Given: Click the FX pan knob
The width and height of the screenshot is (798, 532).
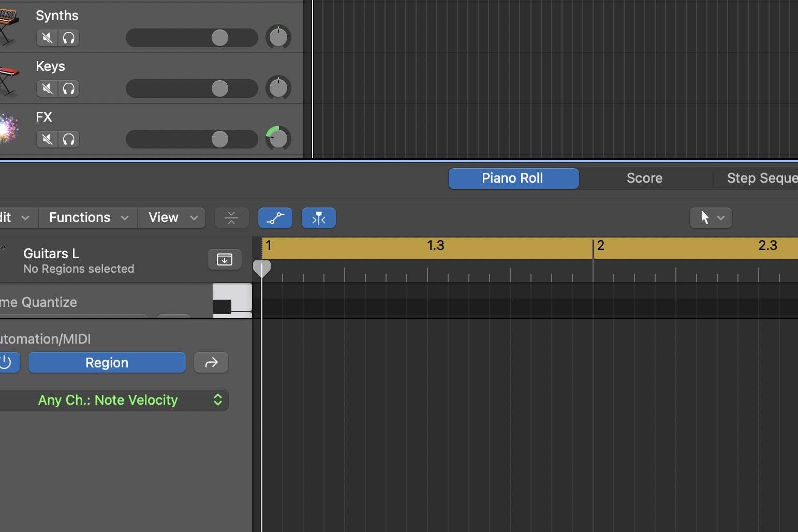Looking at the screenshot, I should 278,139.
